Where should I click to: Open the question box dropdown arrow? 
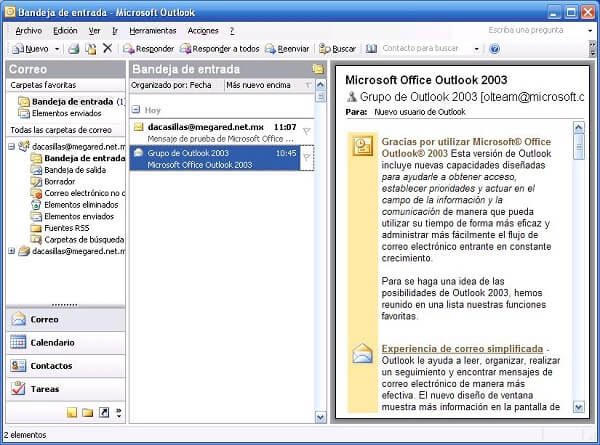[590, 30]
